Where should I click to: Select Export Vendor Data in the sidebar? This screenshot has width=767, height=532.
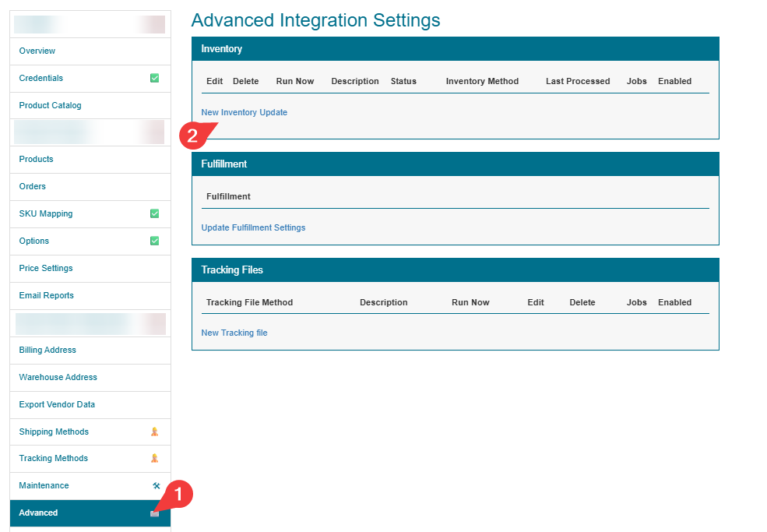tap(57, 404)
